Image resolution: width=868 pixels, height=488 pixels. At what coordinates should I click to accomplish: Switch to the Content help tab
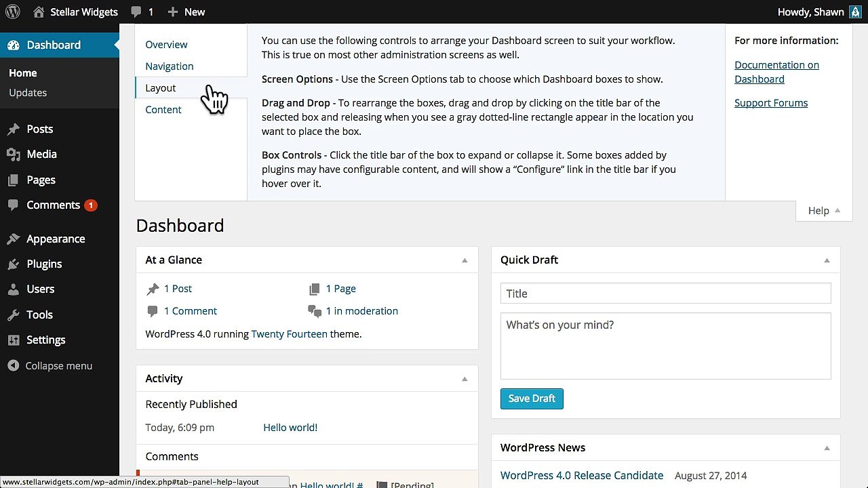point(163,110)
